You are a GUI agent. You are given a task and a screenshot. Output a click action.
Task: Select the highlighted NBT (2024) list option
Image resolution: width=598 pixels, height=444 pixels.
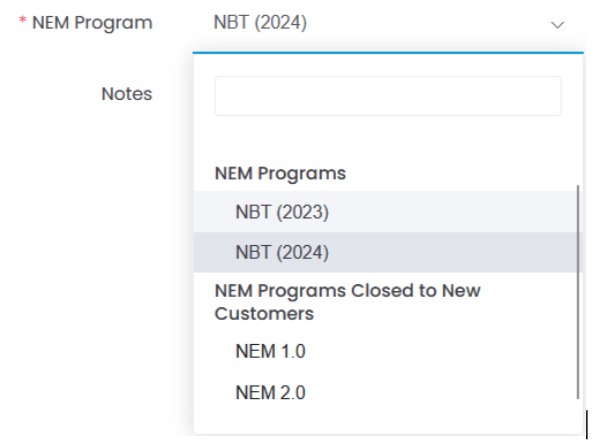(x=386, y=253)
